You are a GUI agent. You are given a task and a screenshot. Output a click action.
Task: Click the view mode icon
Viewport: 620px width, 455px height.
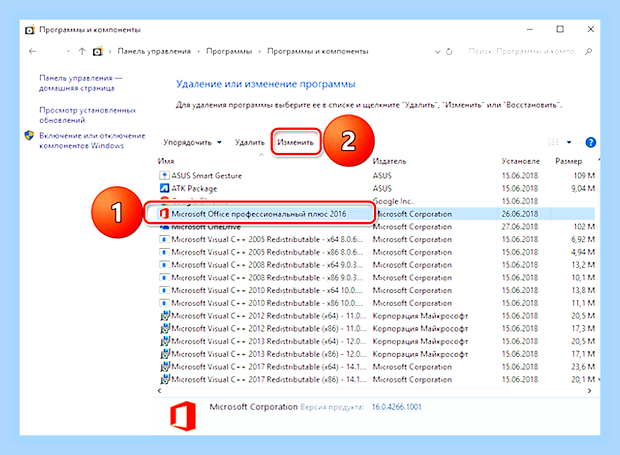pyautogui.click(x=553, y=142)
